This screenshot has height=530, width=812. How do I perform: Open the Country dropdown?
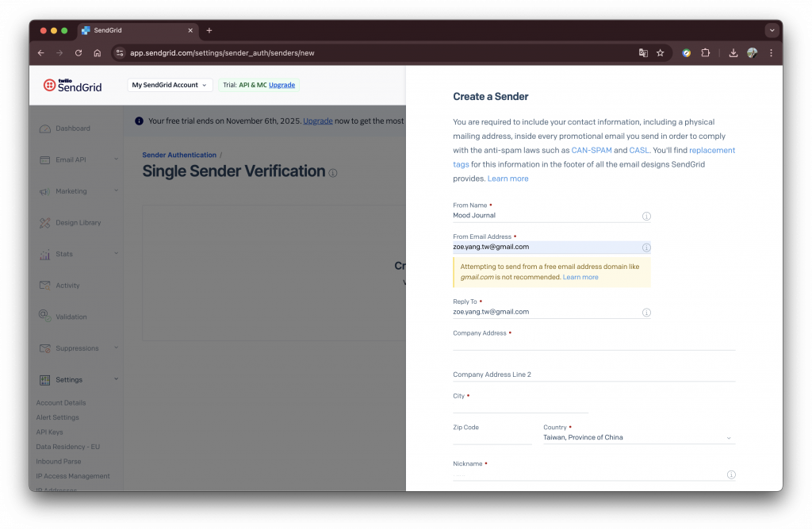[x=638, y=437]
